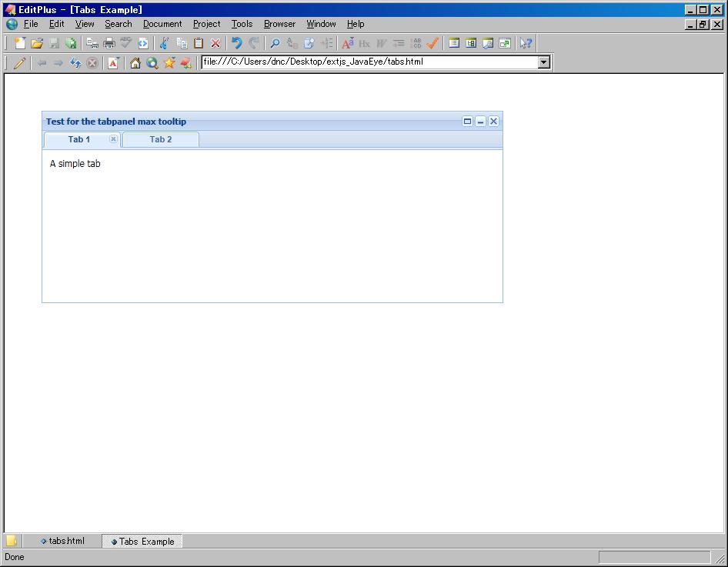Select the Cut scissors icon
Image resolution: width=728 pixels, height=567 pixels.
(163, 43)
